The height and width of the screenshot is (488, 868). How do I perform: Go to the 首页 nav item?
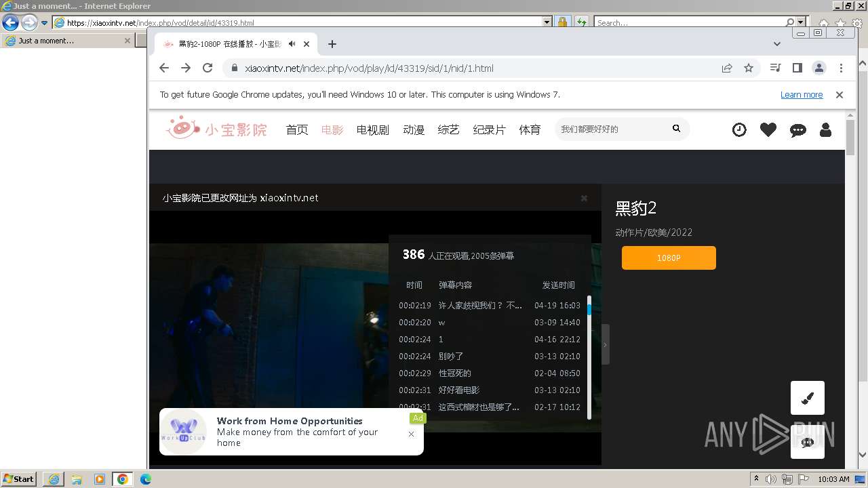click(x=297, y=129)
